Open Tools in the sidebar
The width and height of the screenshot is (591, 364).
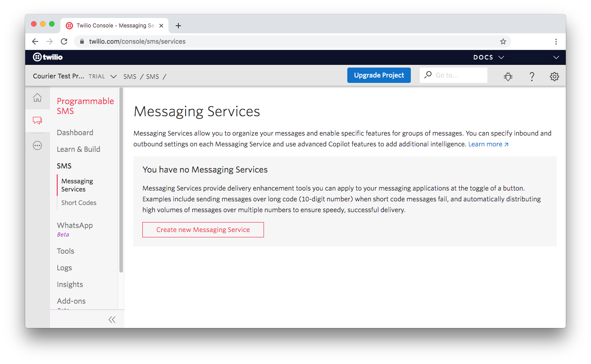[65, 251]
